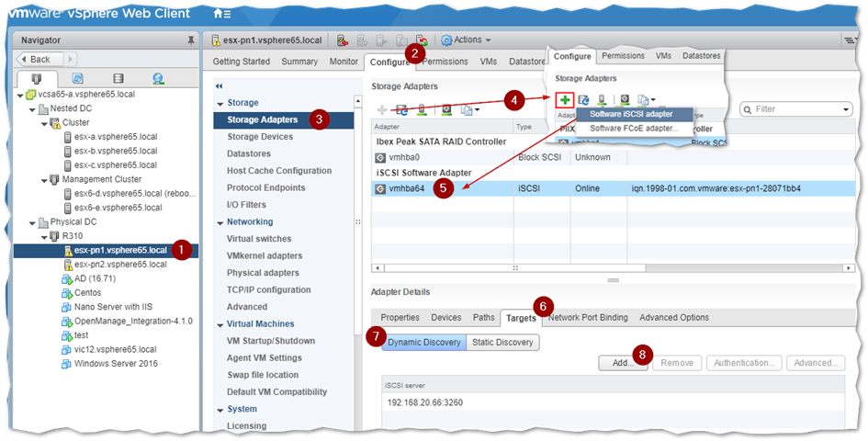The height and width of the screenshot is (441, 868).
Task: Switch to Storage navigator view icon
Action: coord(118,79)
